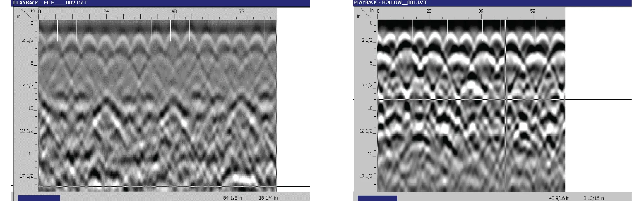The height and width of the screenshot is (201, 644).
Task: Click the FILE____002.DZT playback title bar
Action: [161, 3]
